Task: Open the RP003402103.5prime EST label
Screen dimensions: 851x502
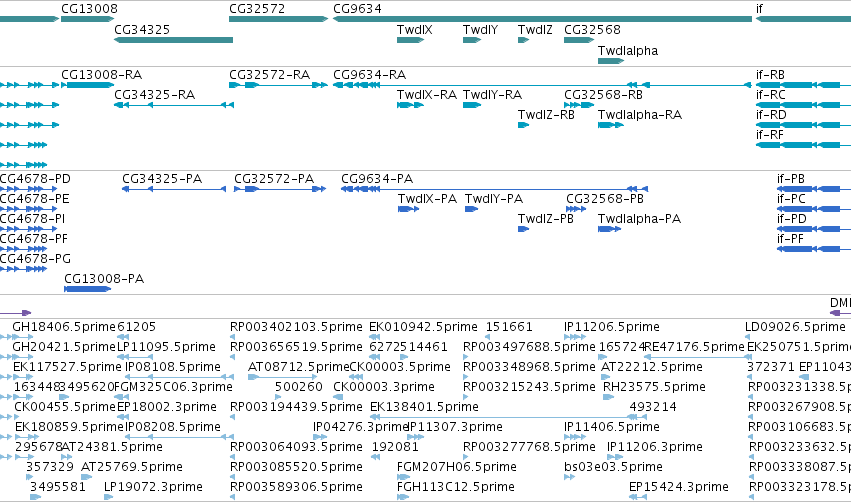Action: [x=296, y=327]
